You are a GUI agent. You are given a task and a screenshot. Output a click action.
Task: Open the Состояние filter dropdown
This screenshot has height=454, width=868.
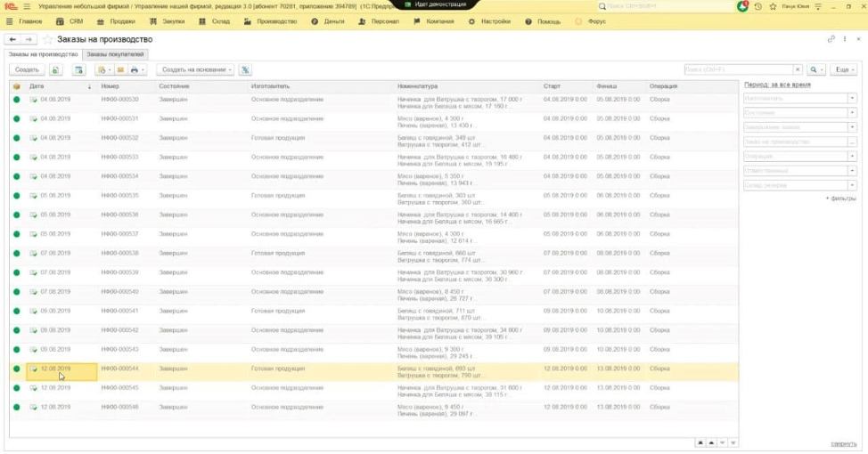pyautogui.click(x=853, y=113)
